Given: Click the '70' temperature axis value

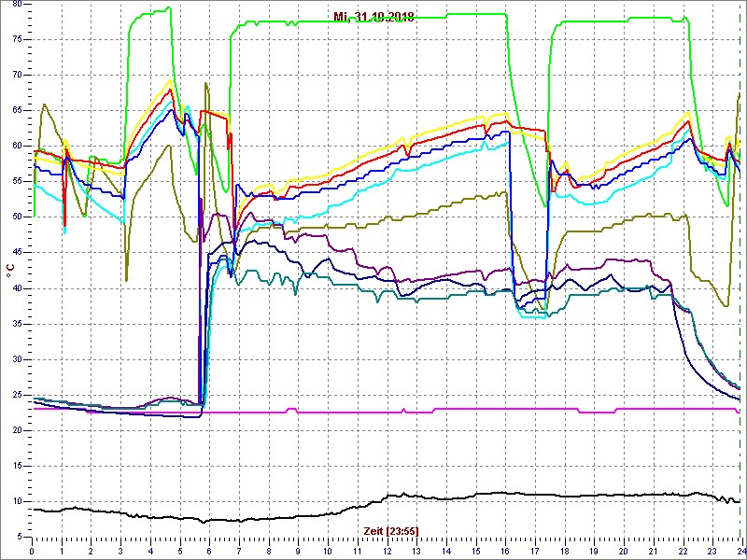Looking at the screenshot, I should coord(18,75).
